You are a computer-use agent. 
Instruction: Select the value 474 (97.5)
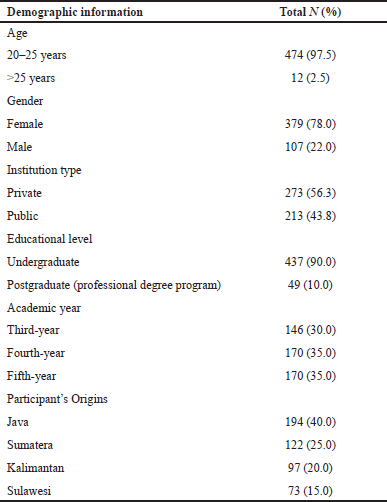coord(310,55)
